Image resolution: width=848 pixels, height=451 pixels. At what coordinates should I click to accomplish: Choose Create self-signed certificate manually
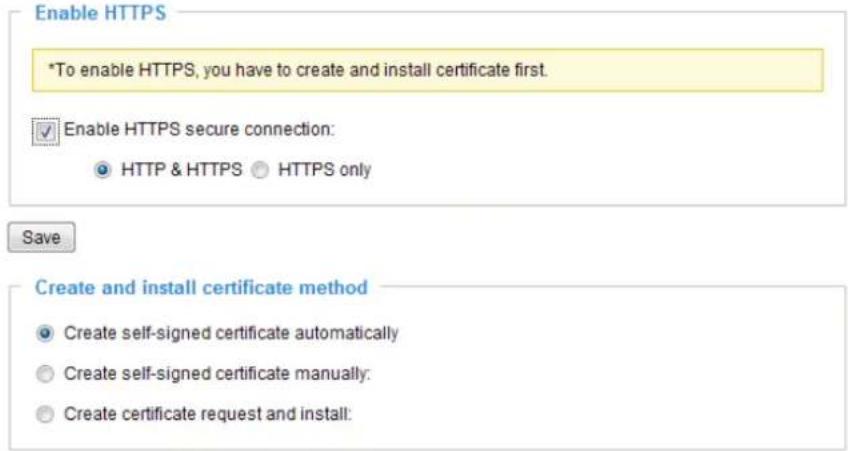click(x=45, y=374)
